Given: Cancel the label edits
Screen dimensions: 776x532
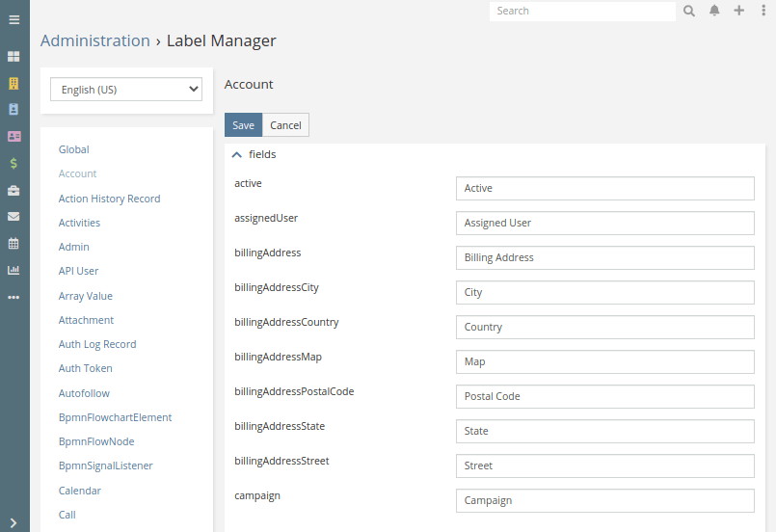Looking at the screenshot, I should point(285,125).
